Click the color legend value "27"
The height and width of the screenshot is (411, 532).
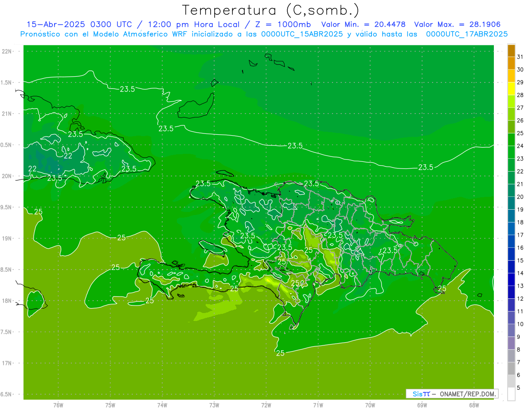[x=520, y=108]
